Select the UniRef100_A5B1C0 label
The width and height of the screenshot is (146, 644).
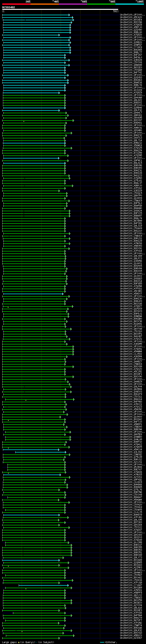[x=131, y=636]
